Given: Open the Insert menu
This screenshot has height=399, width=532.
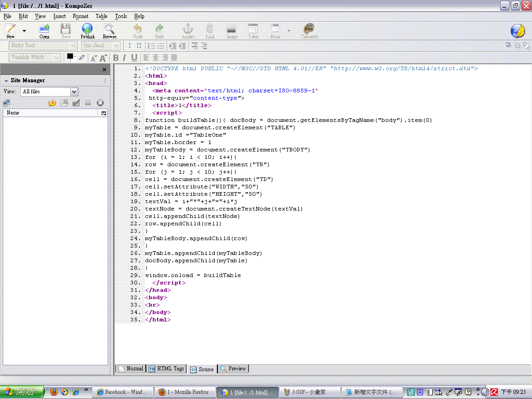Looking at the screenshot, I should (60, 16).
